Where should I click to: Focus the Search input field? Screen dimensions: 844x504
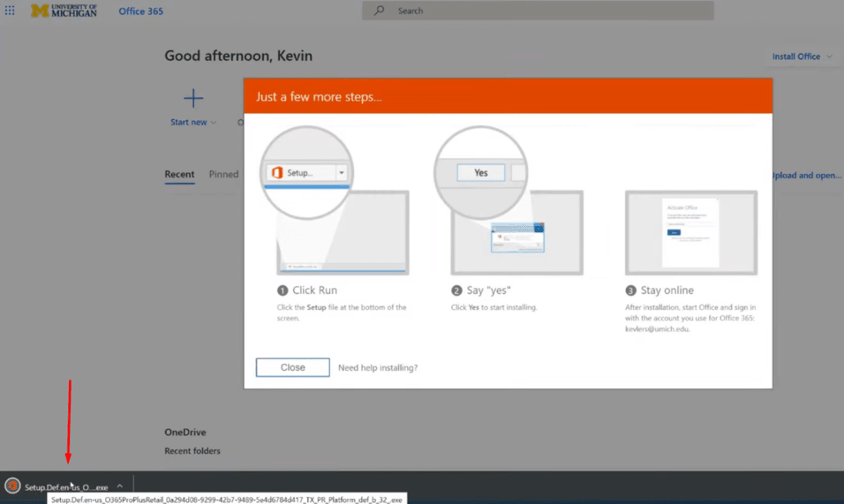pos(538,11)
